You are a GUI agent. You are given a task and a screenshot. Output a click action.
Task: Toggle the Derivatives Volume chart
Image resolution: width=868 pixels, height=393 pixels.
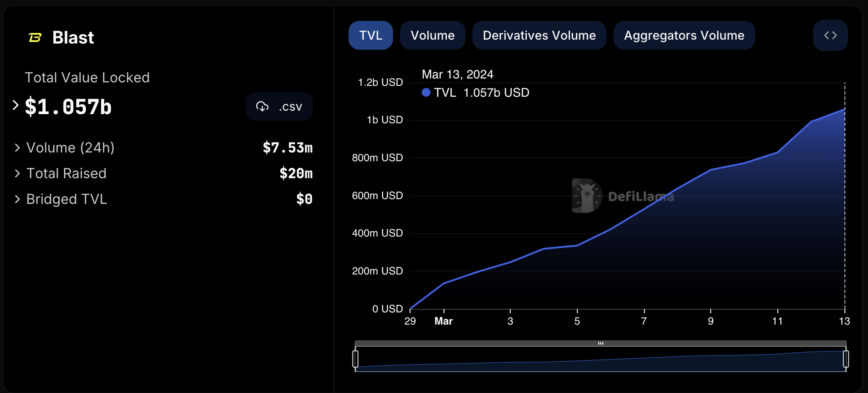(x=539, y=35)
